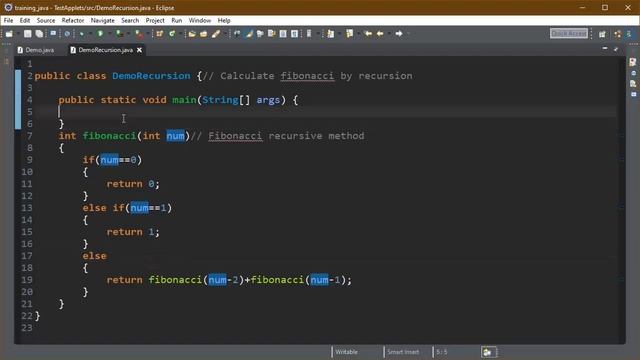Close the DemoRecursion.java tab

click(x=139, y=50)
